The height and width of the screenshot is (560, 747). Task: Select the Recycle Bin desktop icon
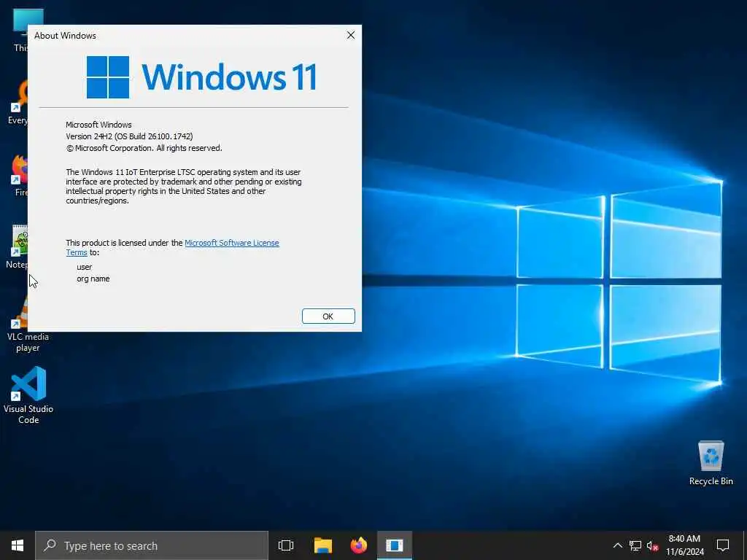[711, 463]
